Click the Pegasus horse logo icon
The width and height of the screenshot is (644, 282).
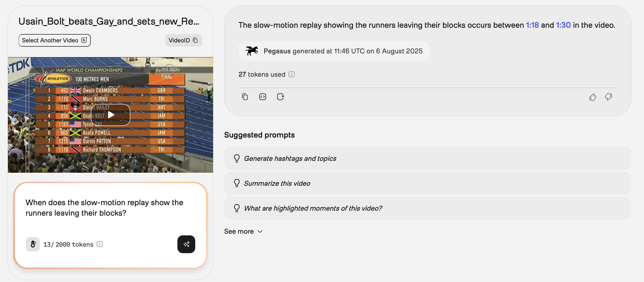pos(252,51)
